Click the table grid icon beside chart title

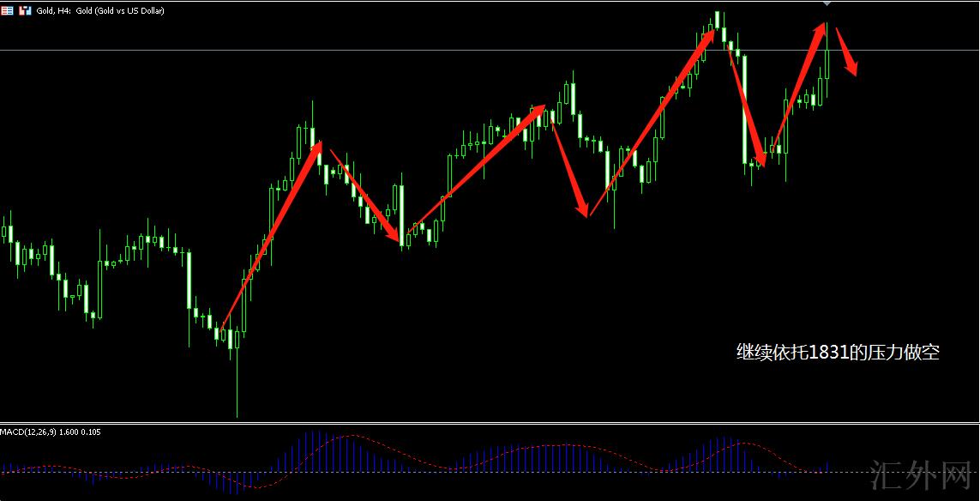(7, 11)
